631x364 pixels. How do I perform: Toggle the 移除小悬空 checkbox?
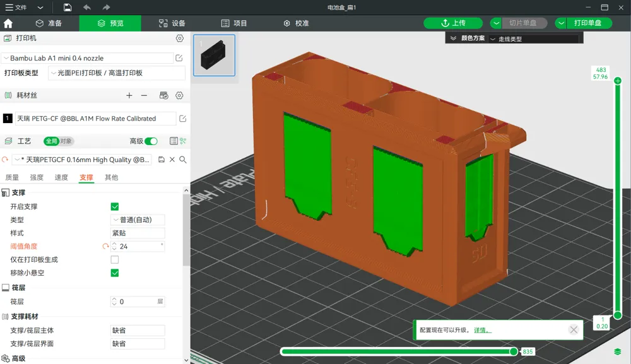(115, 273)
